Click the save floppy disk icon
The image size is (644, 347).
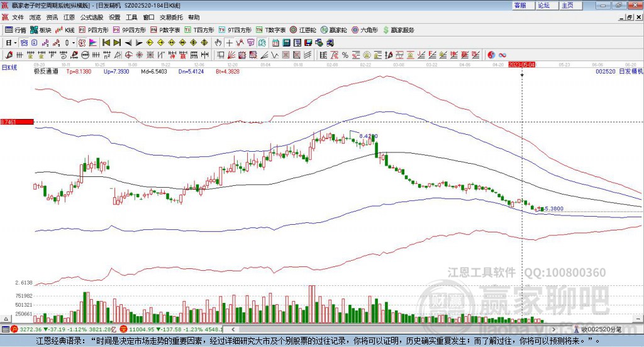tap(308, 43)
